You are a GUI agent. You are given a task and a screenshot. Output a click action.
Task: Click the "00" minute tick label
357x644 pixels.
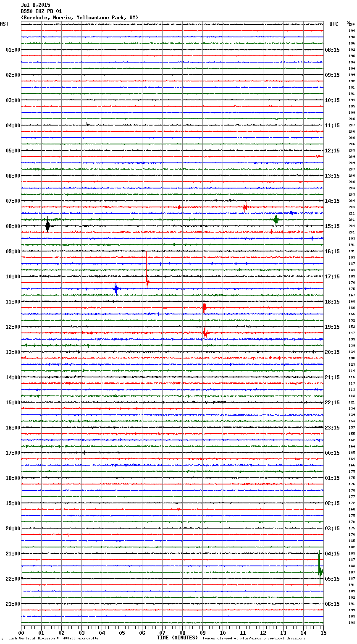[21, 633]
